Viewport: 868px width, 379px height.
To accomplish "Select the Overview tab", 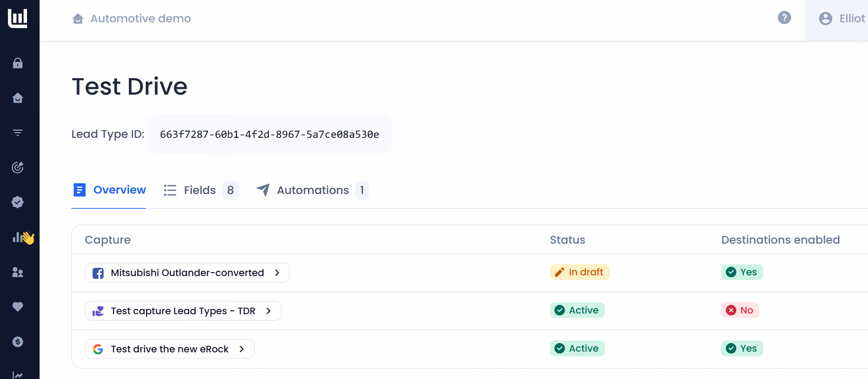I will coord(109,190).
